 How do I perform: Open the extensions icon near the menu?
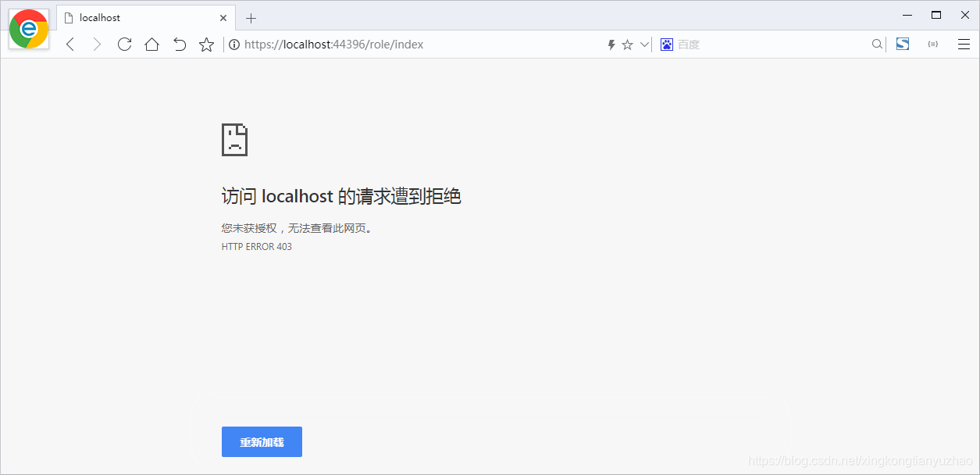point(932,45)
